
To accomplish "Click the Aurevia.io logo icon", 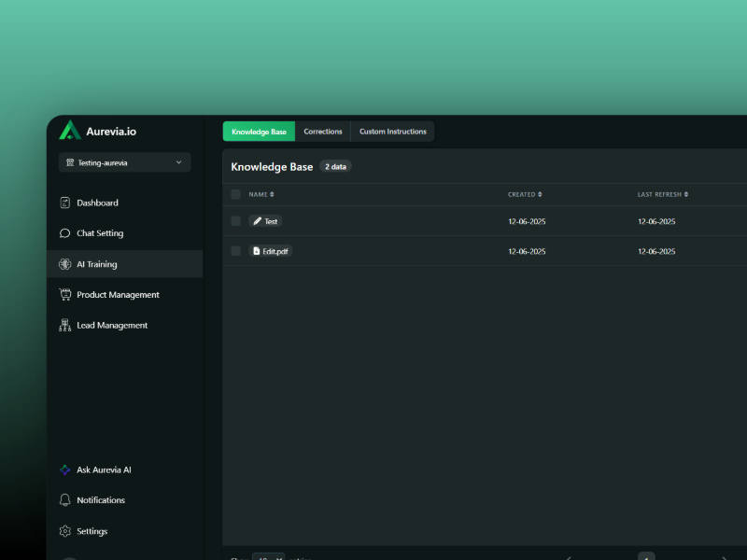I will point(70,131).
